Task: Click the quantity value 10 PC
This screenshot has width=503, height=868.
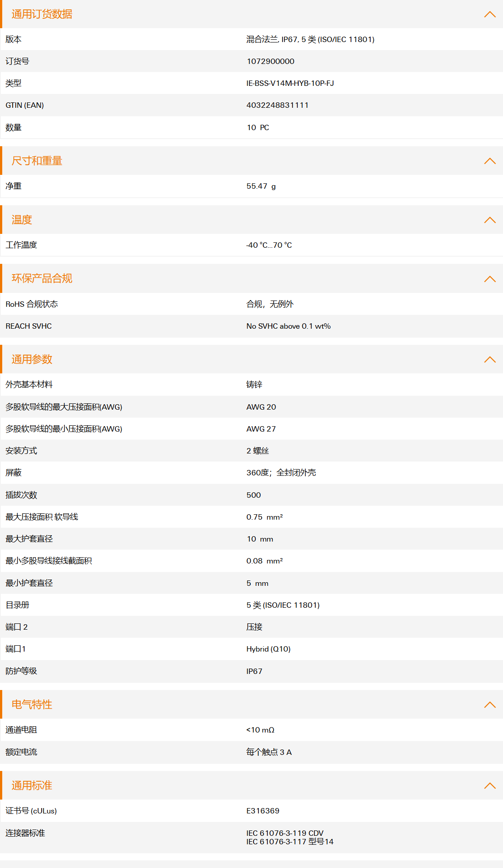Action: pos(258,127)
